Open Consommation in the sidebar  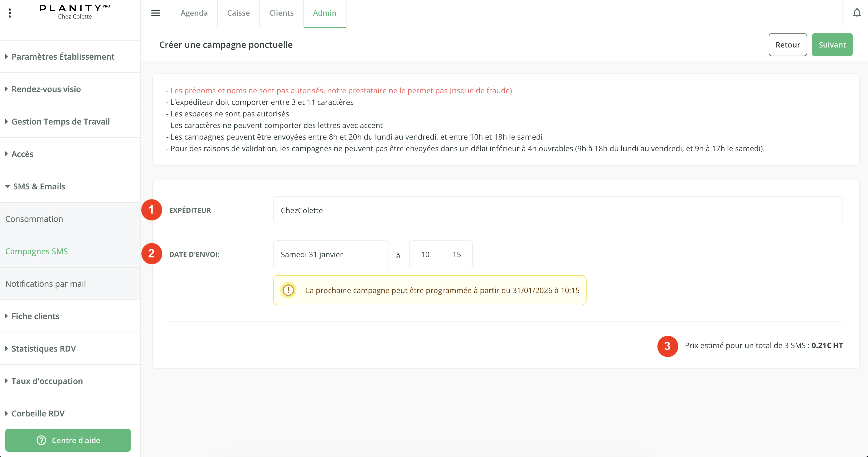coord(34,219)
